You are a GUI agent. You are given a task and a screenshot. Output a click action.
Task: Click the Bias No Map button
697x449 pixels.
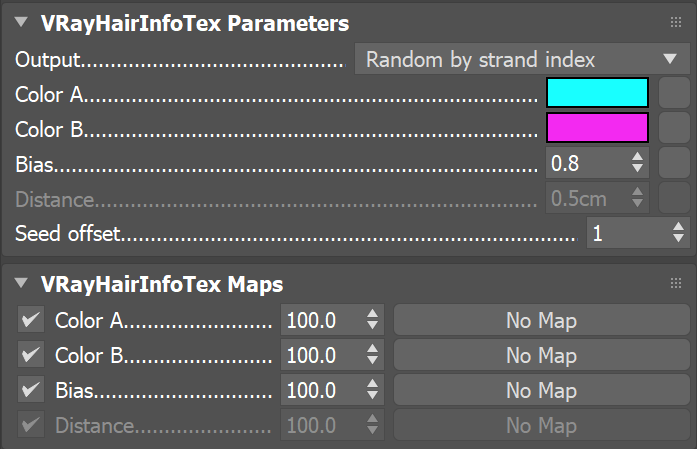(x=541, y=390)
